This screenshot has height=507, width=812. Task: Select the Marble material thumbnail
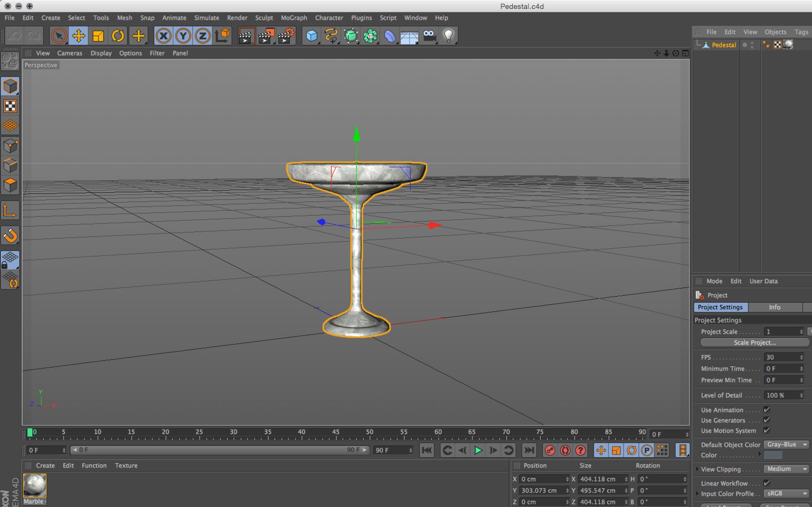pos(34,485)
